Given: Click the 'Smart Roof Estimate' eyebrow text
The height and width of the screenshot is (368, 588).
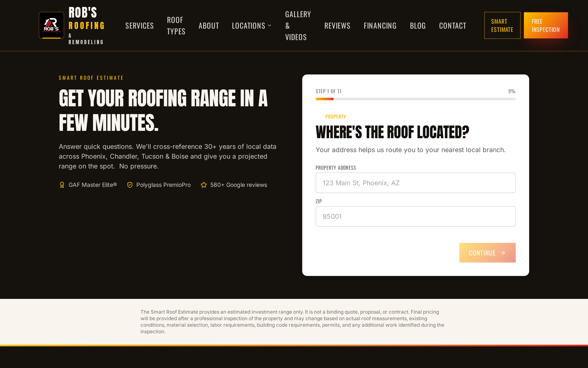Looking at the screenshot, I should click(91, 78).
